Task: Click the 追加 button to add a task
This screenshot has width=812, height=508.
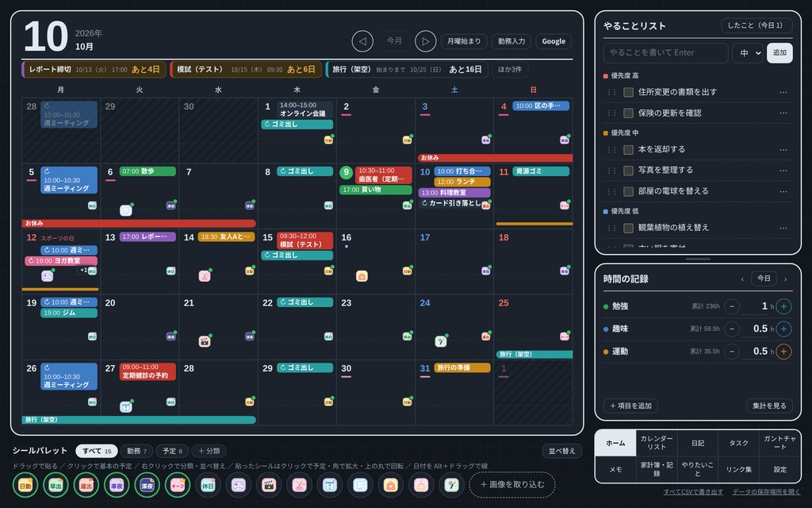Action: coord(779,53)
